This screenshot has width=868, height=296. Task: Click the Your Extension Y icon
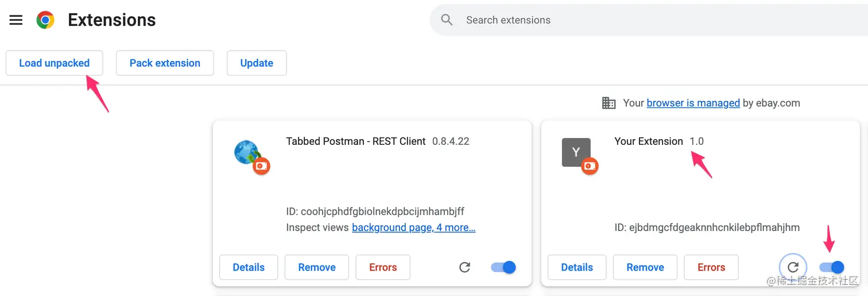pyautogui.click(x=576, y=152)
